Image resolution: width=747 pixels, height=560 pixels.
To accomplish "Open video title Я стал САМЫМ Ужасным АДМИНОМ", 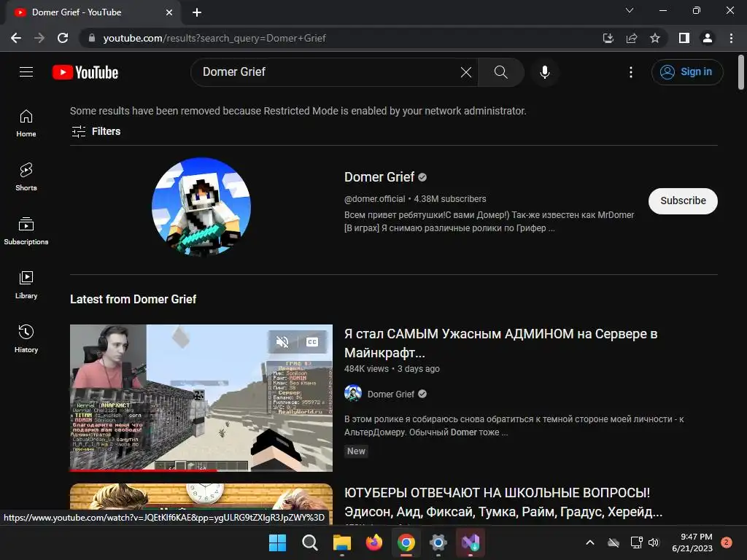I will pyautogui.click(x=500, y=343).
